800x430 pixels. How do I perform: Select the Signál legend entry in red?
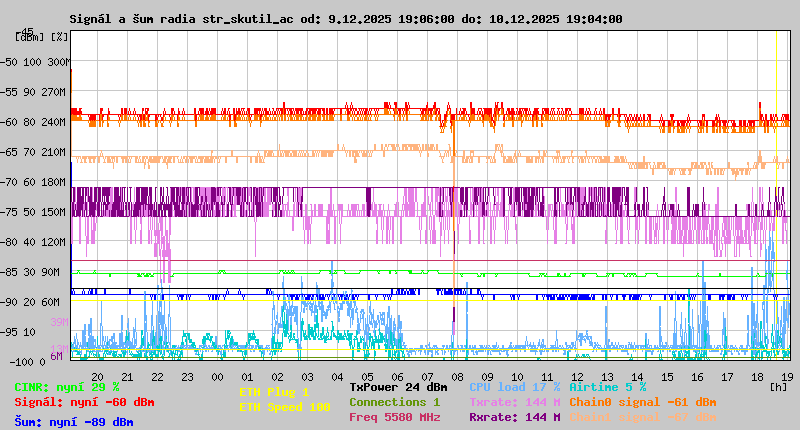(x=84, y=402)
